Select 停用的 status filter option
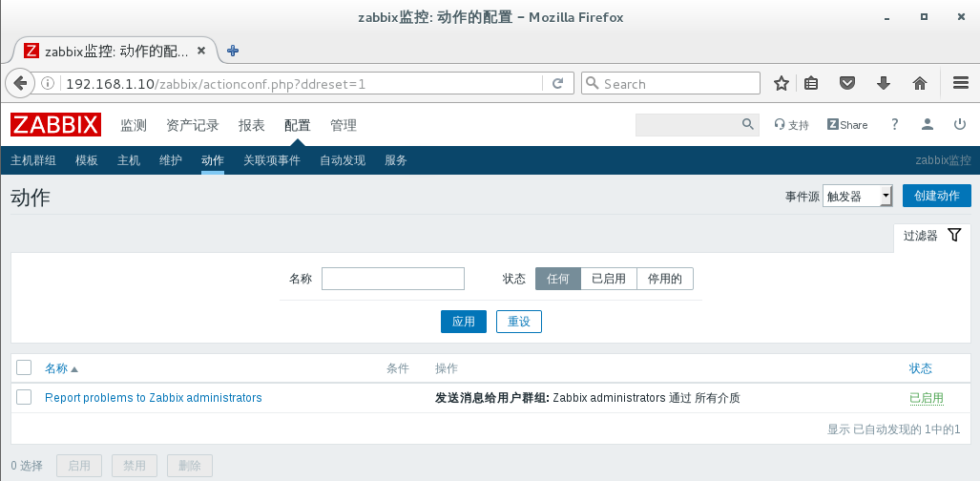The image size is (980, 481). [665, 279]
